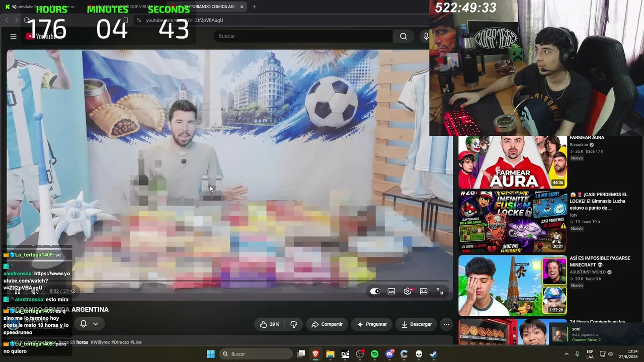Click the #Live hashtag link
644x362 pixels.
(136, 342)
